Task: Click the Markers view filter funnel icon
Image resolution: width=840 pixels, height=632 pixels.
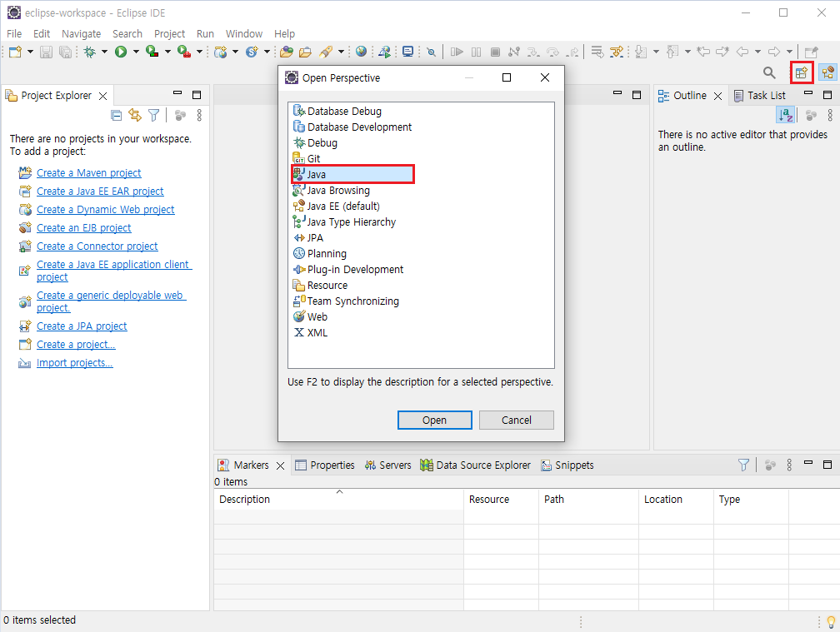Action: tap(743, 465)
